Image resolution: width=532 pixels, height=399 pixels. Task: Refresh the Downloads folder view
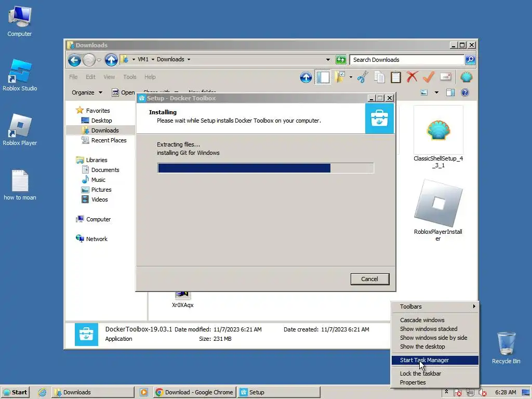(341, 60)
